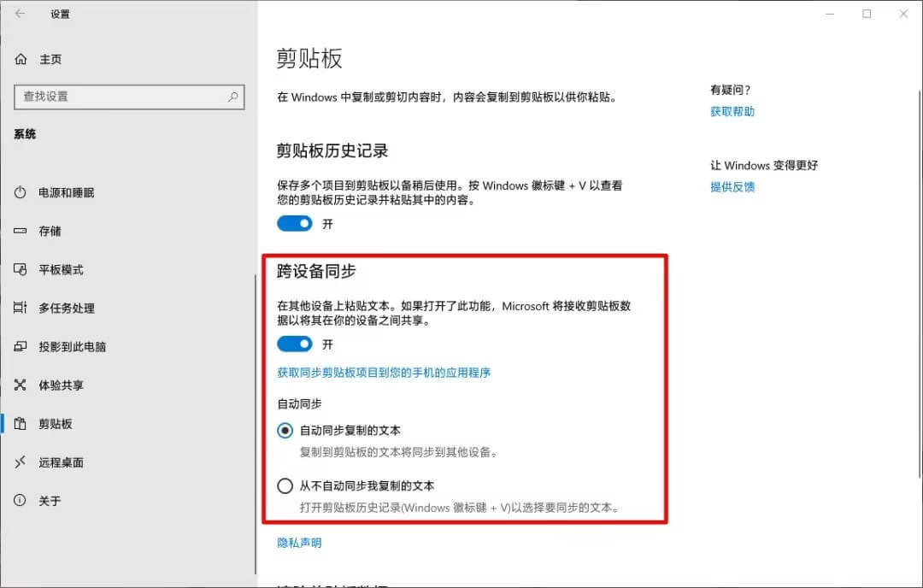Viewport: 923px width, 588px height.
Task: Open the 隐私声明 privacy statement
Action: point(299,541)
